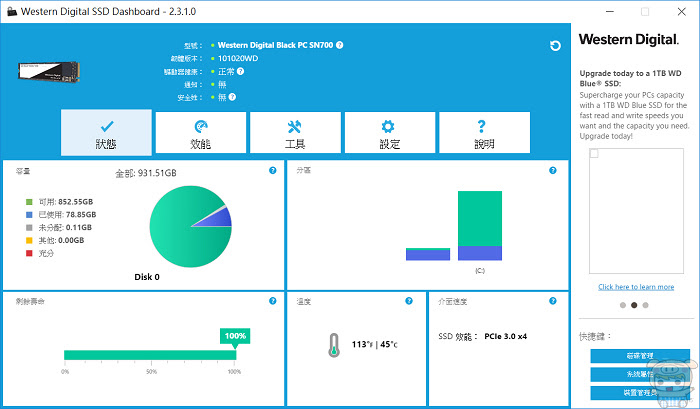Open help for the 溫度 temperature panel
Viewport: 700px width, 409px height.
click(409, 301)
